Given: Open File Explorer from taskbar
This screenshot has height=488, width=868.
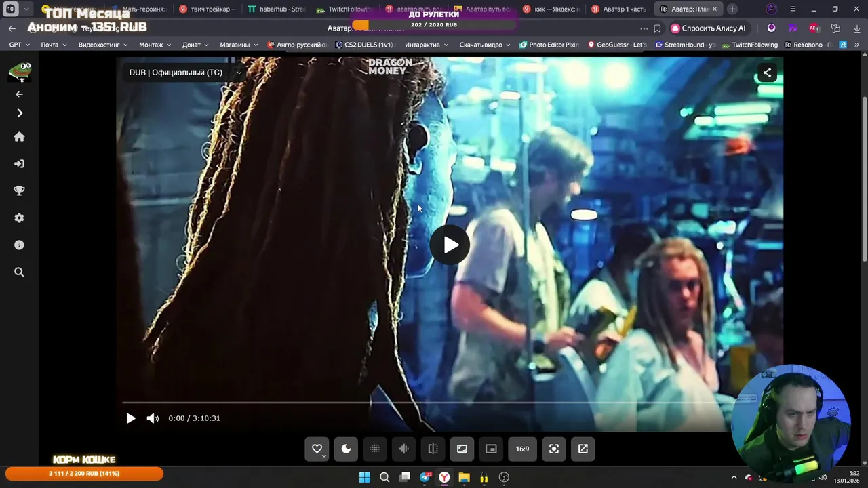Looking at the screenshot, I should [464, 477].
